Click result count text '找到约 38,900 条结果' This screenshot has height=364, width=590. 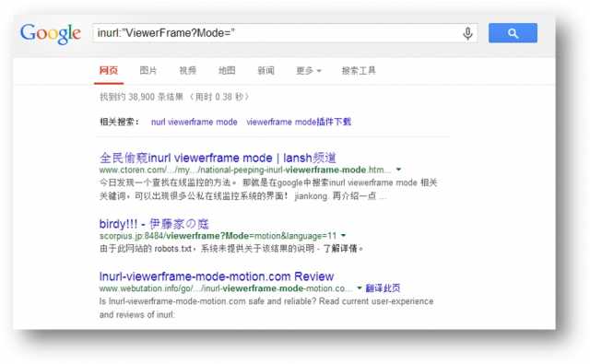pos(141,97)
